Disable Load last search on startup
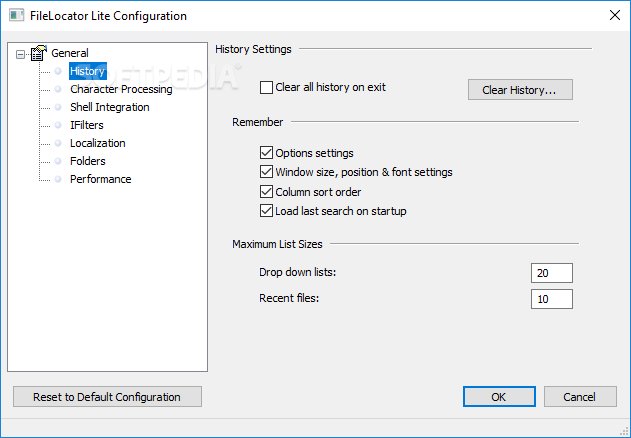 pos(266,211)
